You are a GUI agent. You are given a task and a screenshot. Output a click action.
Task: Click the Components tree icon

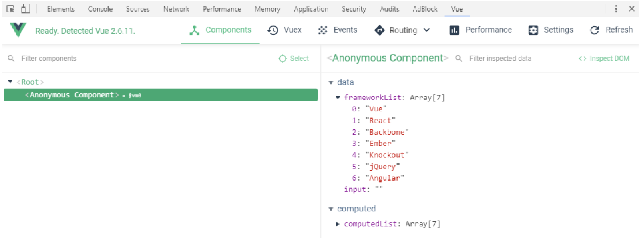[195, 30]
